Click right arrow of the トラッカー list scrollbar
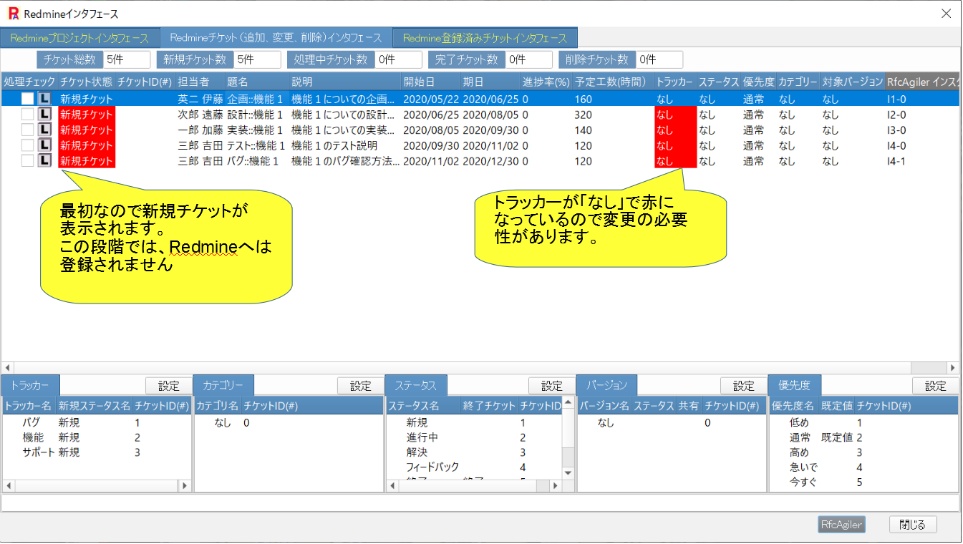The height and width of the screenshot is (544, 963). [x=184, y=486]
